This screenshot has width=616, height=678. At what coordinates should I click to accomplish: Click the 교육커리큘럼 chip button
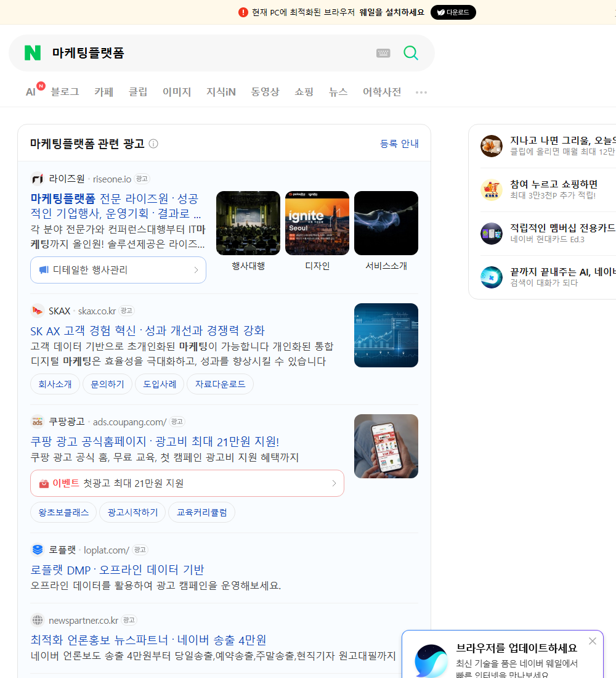click(201, 512)
